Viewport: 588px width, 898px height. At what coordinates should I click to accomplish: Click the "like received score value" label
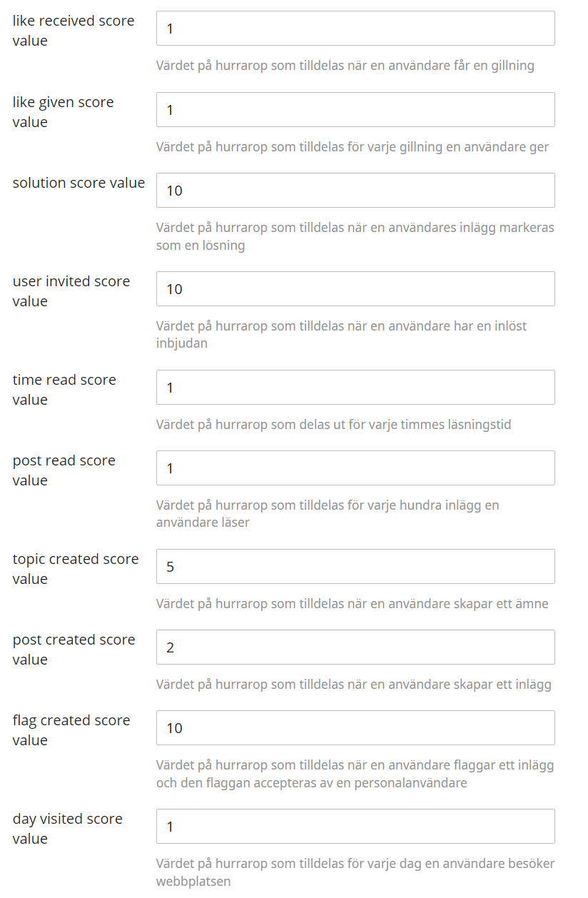coord(73,31)
